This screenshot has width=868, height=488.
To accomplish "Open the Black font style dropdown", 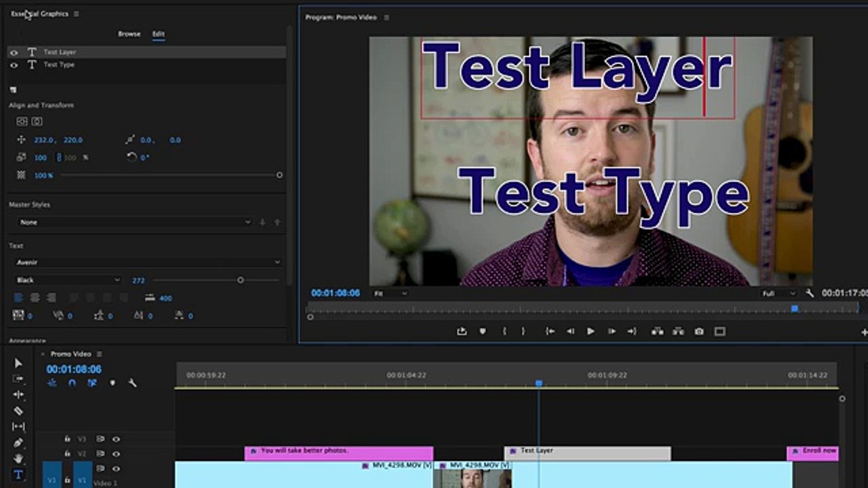I will click(68, 280).
